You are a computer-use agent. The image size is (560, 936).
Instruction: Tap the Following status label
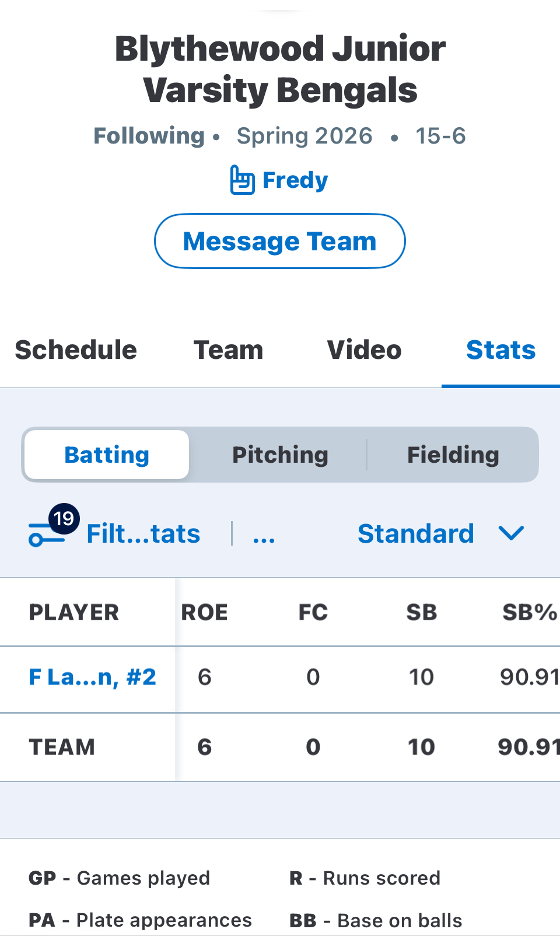point(149,135)
